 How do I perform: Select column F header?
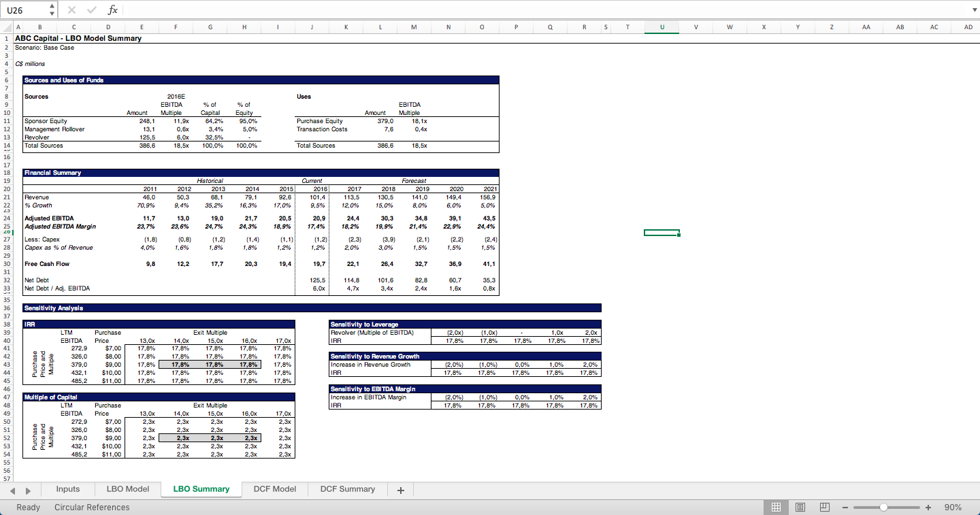click(176, 27)
